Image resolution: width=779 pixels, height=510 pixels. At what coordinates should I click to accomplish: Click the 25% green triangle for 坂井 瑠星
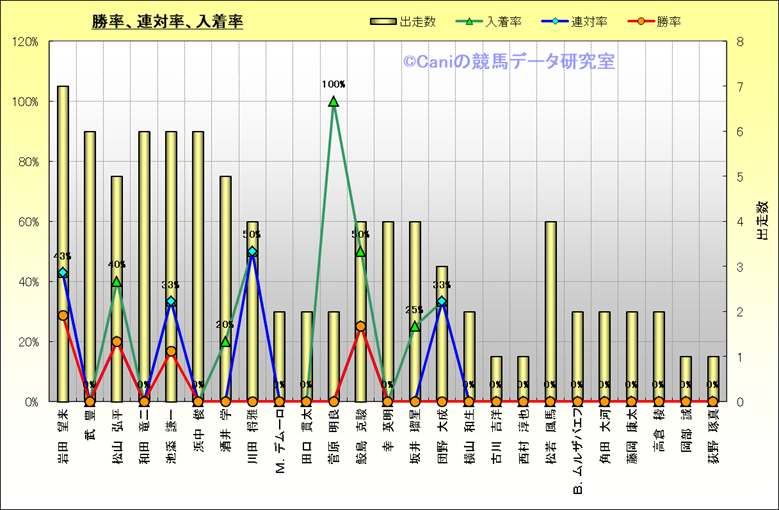[x=414, y=326]
